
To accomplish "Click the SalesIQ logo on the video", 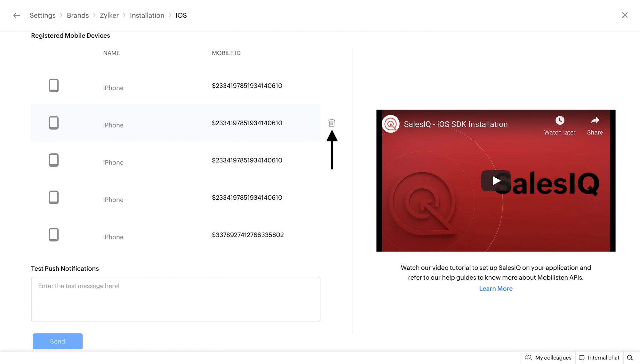I will coord(390,124).
